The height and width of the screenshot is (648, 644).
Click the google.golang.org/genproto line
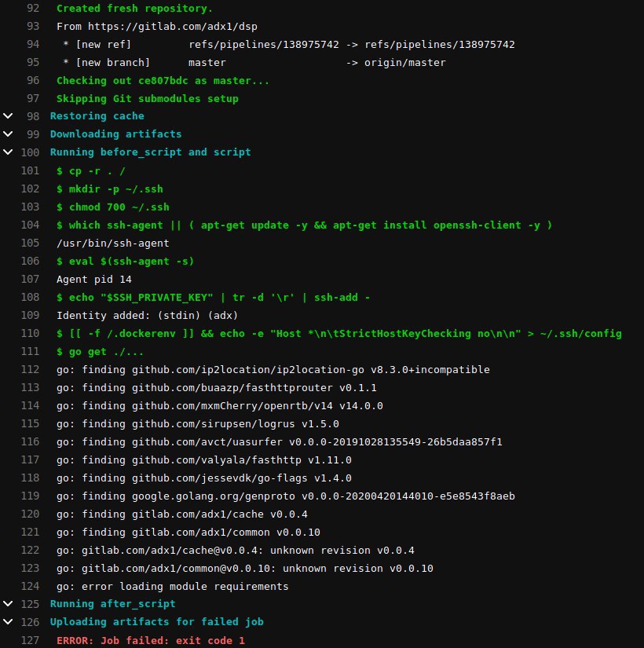tap(286, 496)
